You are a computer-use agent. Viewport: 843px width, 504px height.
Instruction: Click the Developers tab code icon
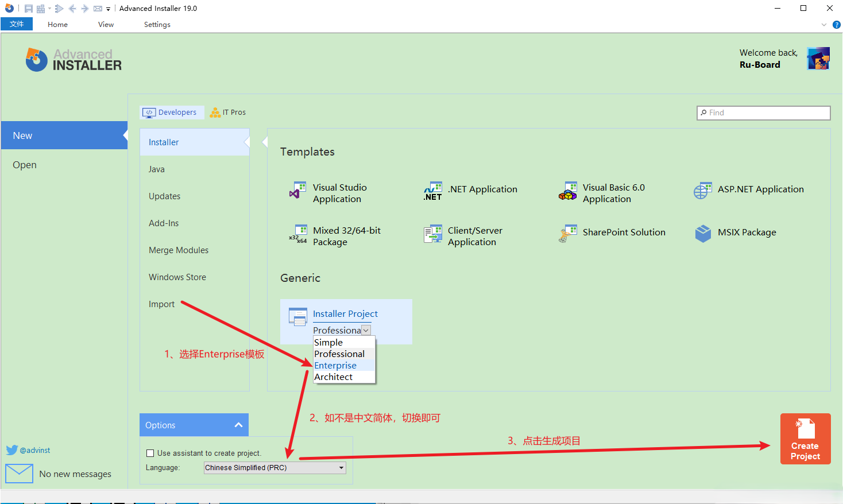[x=149, y=113]
